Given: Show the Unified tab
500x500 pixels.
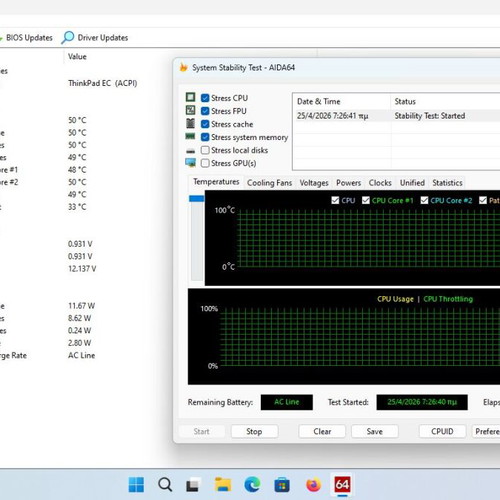Looking at the screenshot, I should 412,183.
